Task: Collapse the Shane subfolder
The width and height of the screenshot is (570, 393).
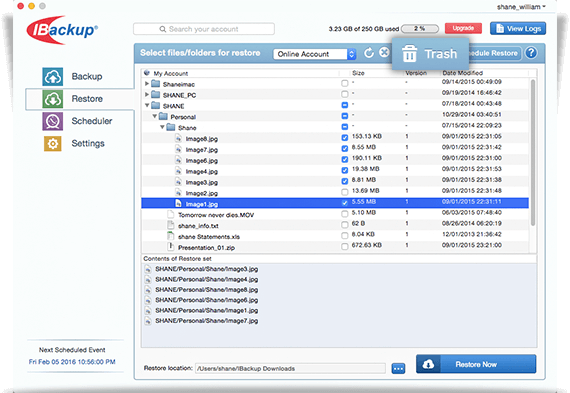Action: tap(162, 127)
